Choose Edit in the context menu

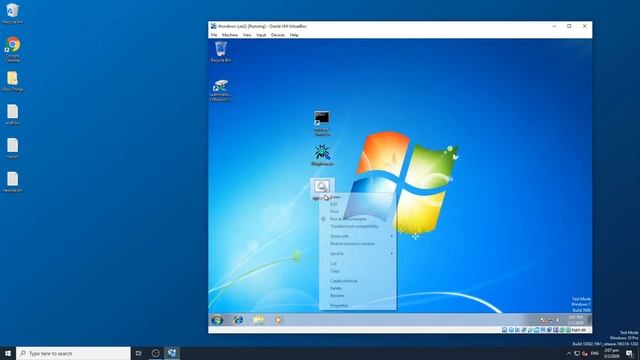click(357, 204)
